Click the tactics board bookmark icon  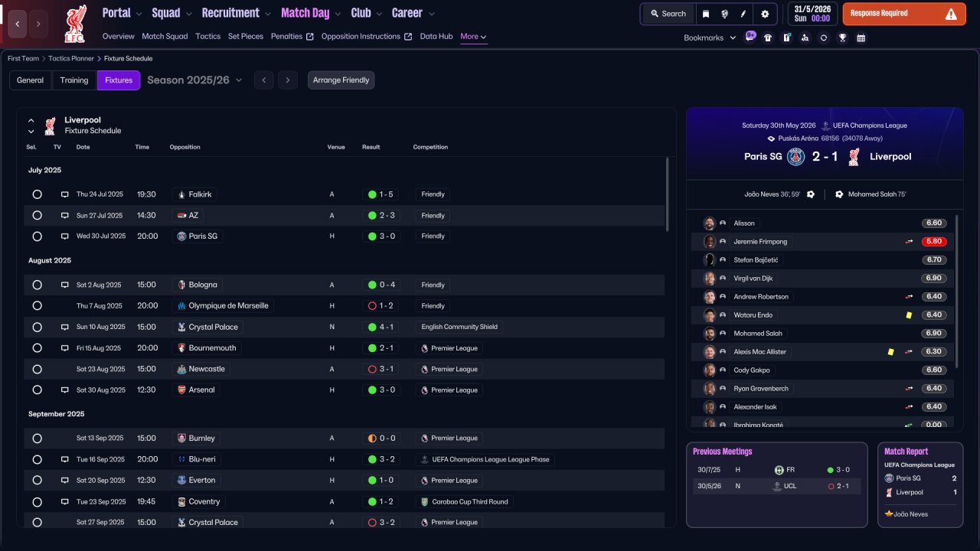(x=786, y=37)
